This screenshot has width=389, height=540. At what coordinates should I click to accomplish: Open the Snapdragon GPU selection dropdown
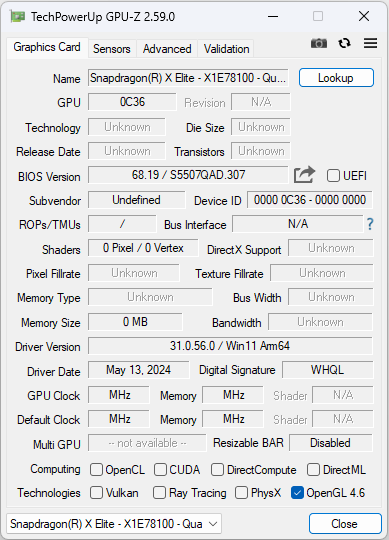pos(114,524)
